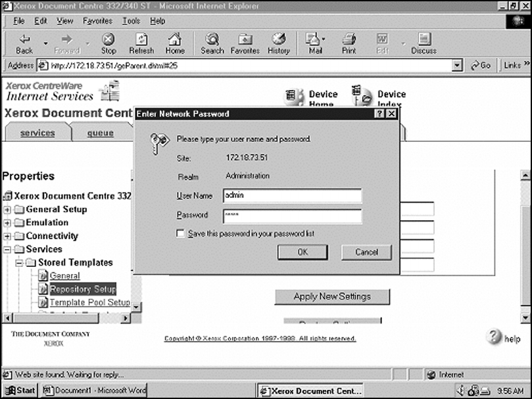The height and width of the screenshot is (399, 532).
Task: Click the Discuss toolbar icon
Action: coord(423,39)
